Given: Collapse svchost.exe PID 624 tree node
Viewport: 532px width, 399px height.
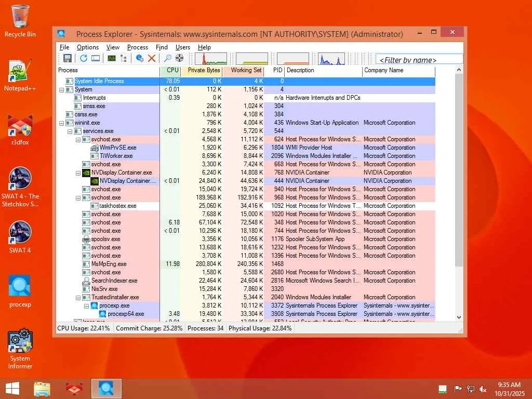Looking at the screenshot, I should pos(78,140).
